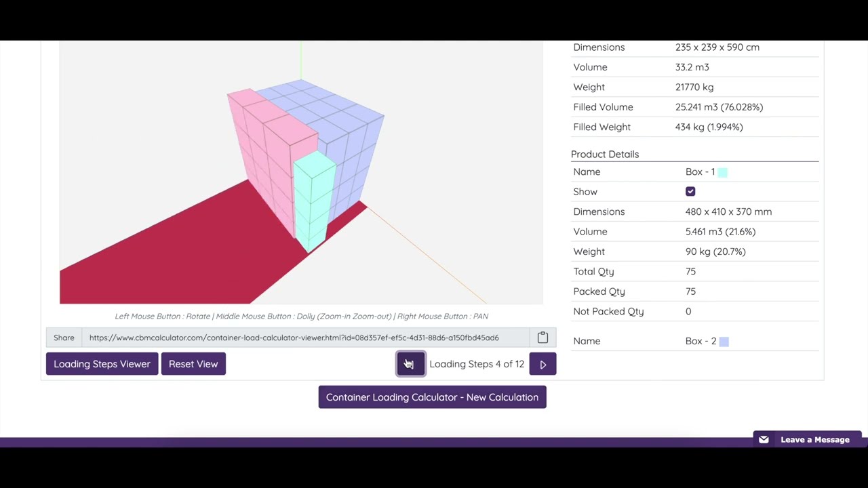Click the container Weight value 21770 kg

tap(694, 87)
